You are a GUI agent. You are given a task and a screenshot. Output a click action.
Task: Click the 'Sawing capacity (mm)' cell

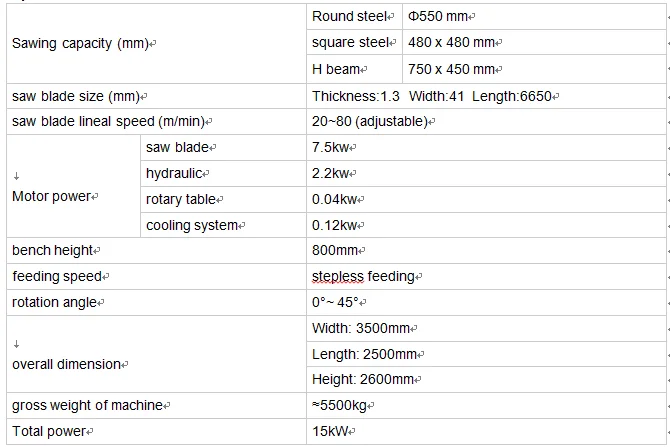[84, 44]
